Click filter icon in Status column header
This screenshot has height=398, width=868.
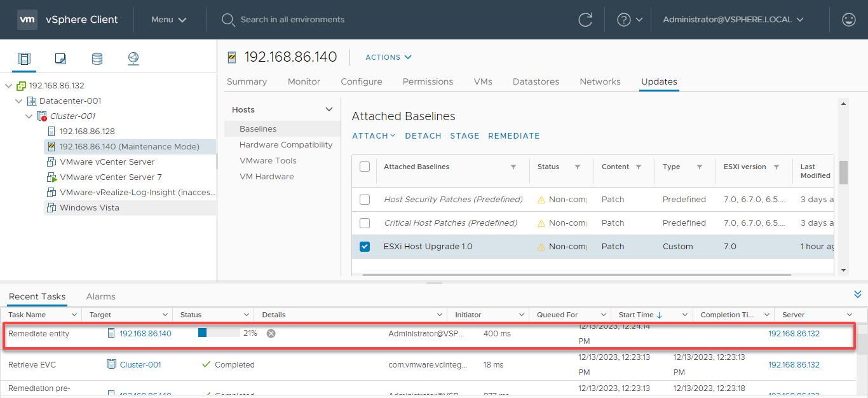pyautogui.click(x=578, y=167)
